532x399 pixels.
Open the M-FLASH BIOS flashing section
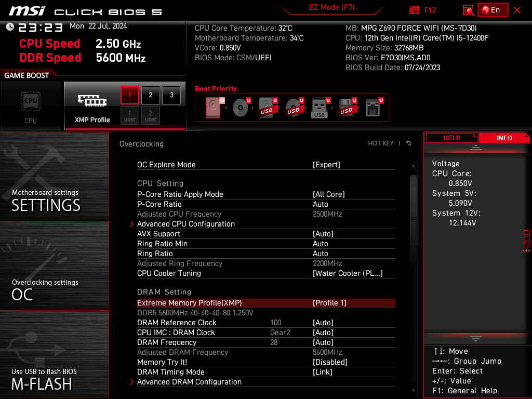54,354
